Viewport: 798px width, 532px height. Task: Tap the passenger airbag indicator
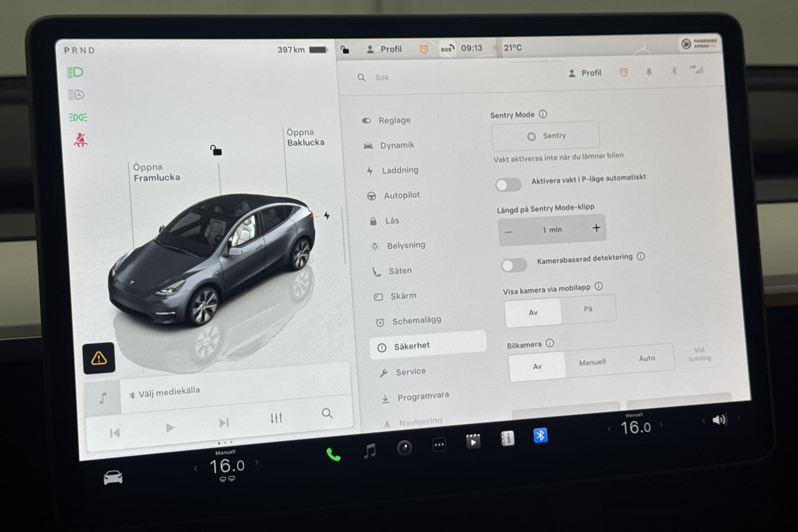tap(699, 43)
